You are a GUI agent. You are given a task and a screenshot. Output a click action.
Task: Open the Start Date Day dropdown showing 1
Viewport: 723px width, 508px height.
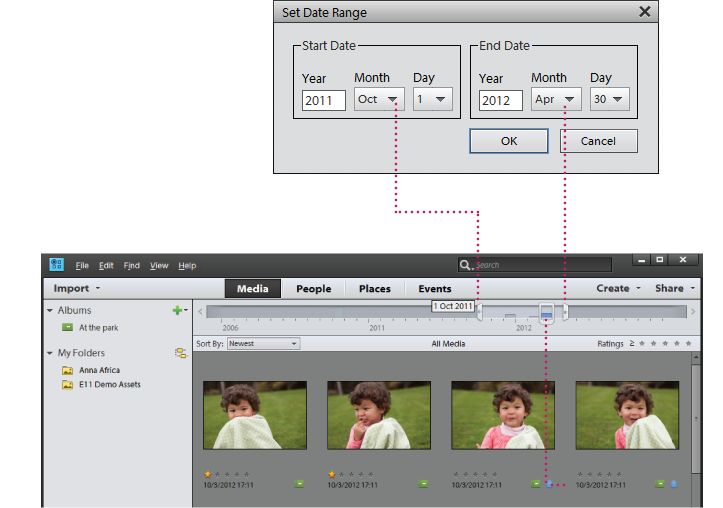pos(433,99)
